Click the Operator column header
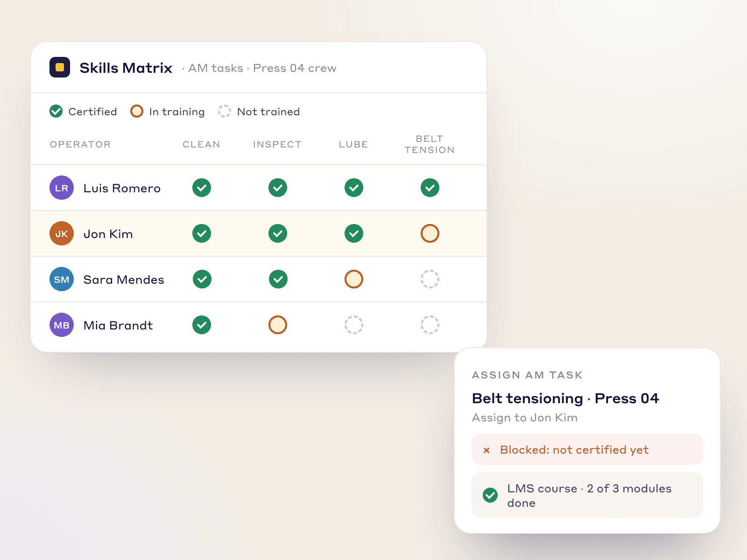 click(80, 144)
